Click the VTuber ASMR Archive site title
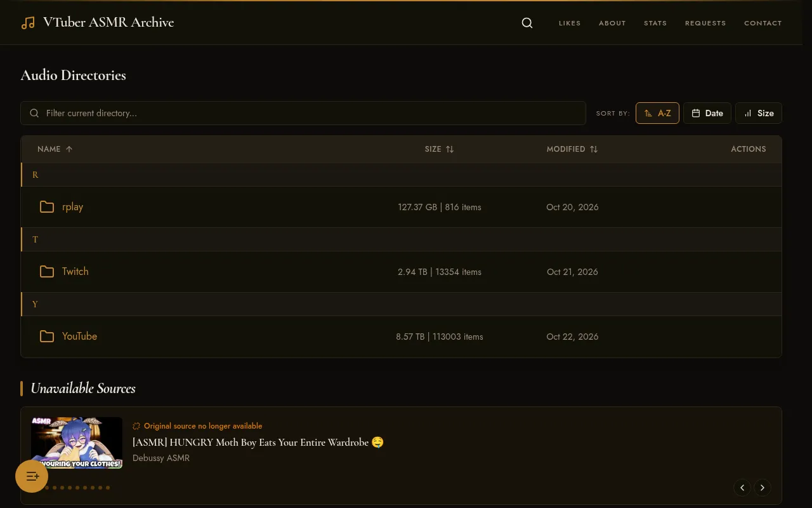This screenshot has height=508, width=812. (108, 23)
